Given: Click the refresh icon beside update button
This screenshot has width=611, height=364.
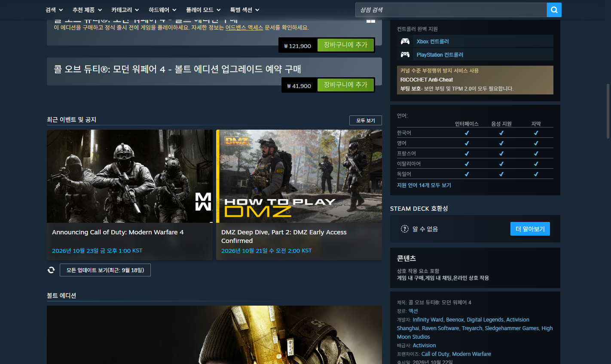Looking at the screenshot, I should pyautogui.click(x=51, y=270).
